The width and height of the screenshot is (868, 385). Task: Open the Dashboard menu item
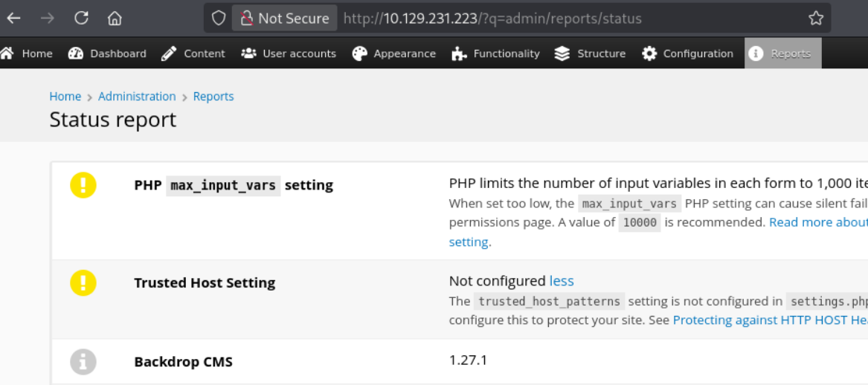pos(118,53)
